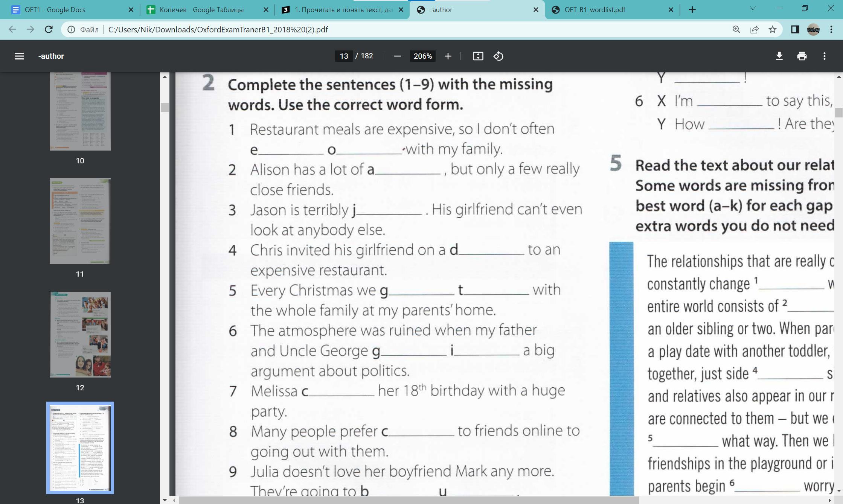843x504 pixels.
Task: Click the zoom in plus button
Action: (x=448, y=56)
